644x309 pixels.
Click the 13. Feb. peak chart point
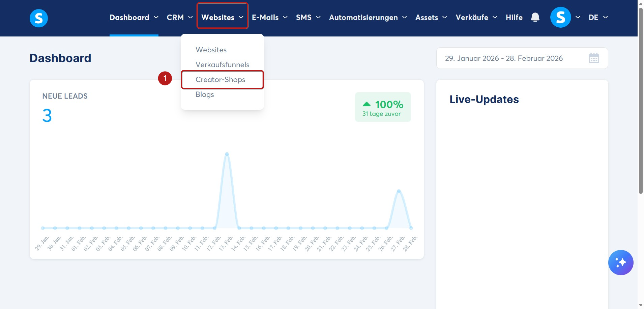(227, 154)
